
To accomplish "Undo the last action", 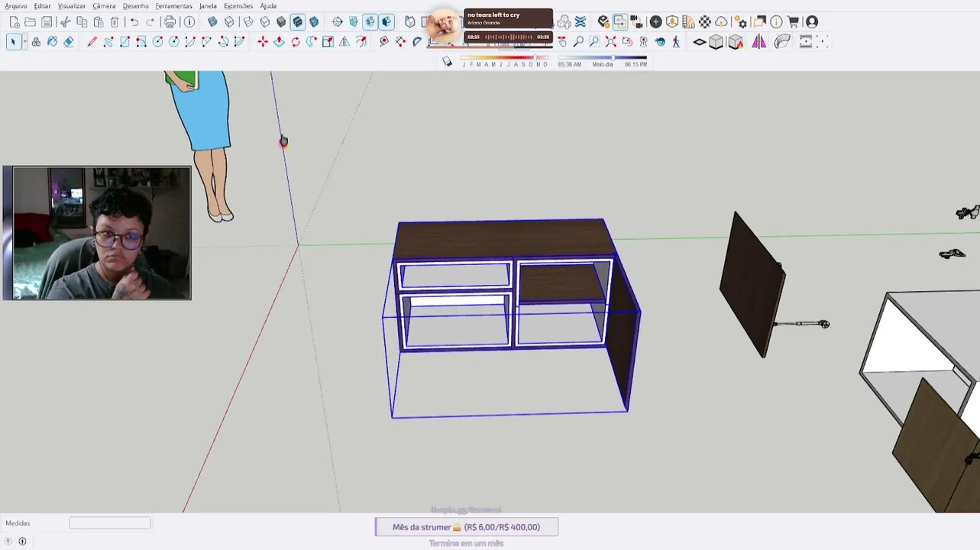I will click(134, 22).
